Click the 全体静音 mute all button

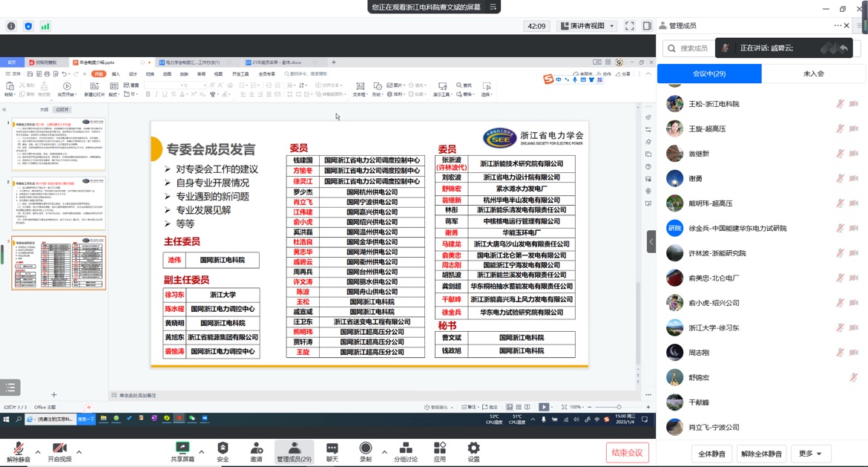pos(712,454)
